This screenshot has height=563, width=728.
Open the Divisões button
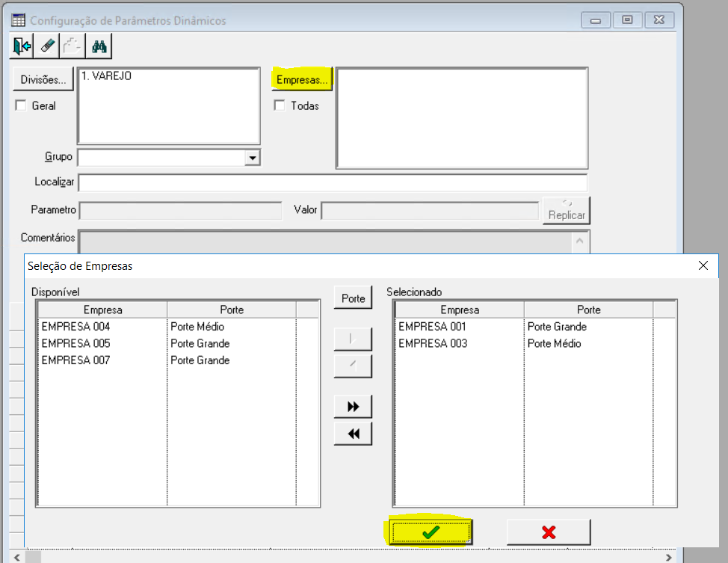(43, 79)
